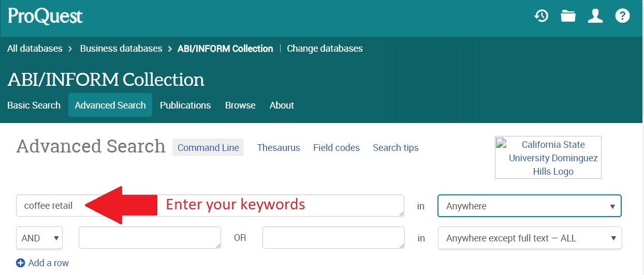The height and width of the screenshot is (275, 644).
Task: Click the ABI/INFORM Collection page heading
Action: click(x=106, y=80)
